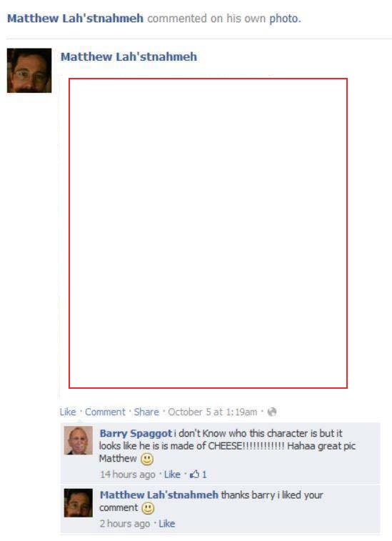392x541 pixels.
Task: Open the October 5 at 1:19am timestamp
Action: point(212,412)
